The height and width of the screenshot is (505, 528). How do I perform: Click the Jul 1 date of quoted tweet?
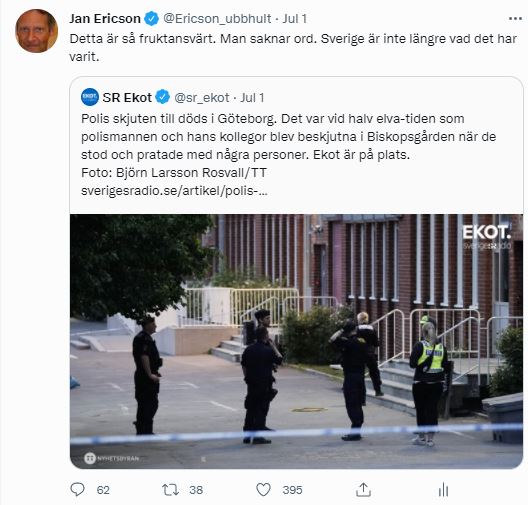[252, 98]
